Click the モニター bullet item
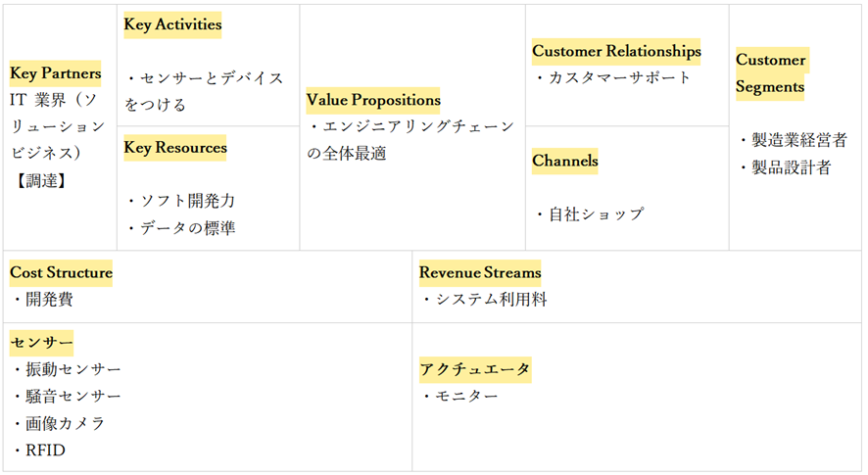Image resolution: width=868 pixels, height=475 pixels. 466,396
